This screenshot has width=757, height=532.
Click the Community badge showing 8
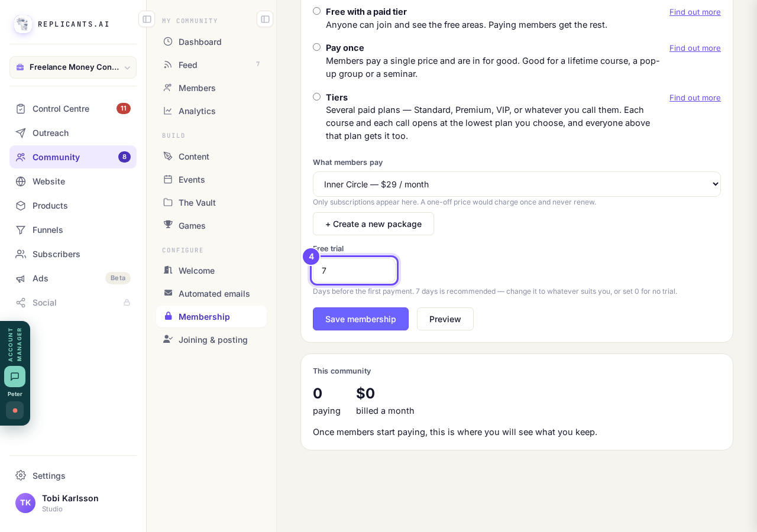pos(124,157)
